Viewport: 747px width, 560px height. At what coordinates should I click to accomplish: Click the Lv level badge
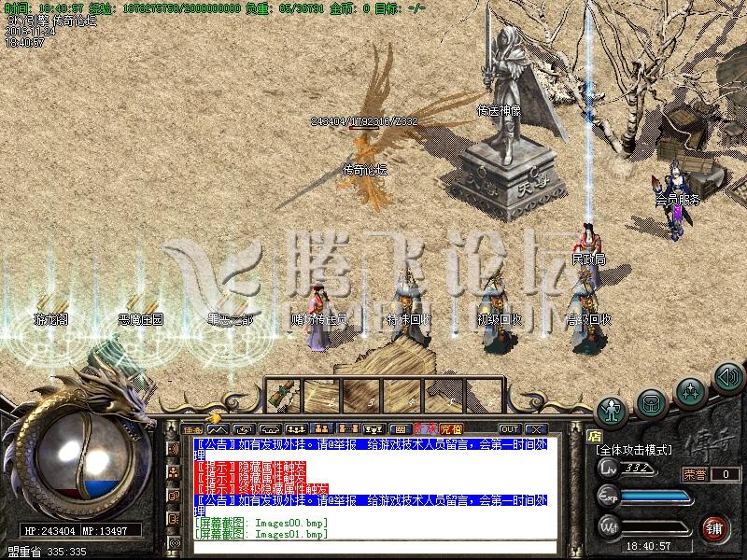tap(608, 469)
